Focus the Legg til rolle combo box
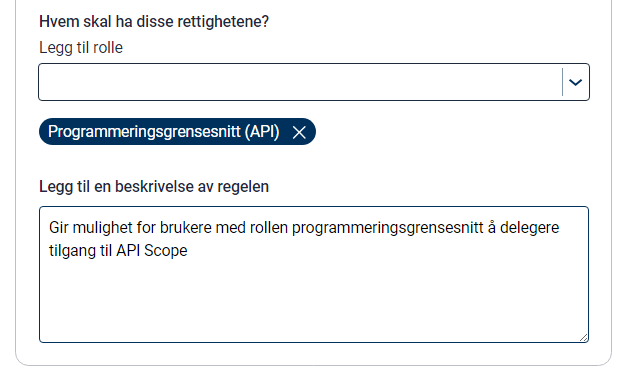 (x=314, y=82)
